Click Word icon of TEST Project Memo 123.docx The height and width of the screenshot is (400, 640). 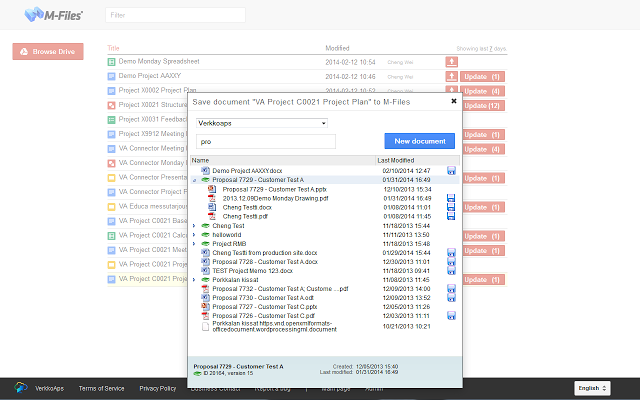pos(205,270)
